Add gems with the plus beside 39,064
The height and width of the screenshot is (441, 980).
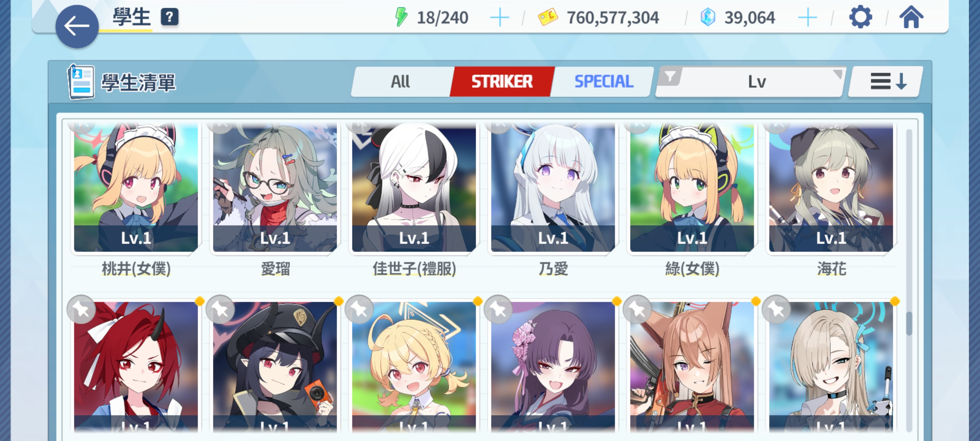click(x=807, y=18)
